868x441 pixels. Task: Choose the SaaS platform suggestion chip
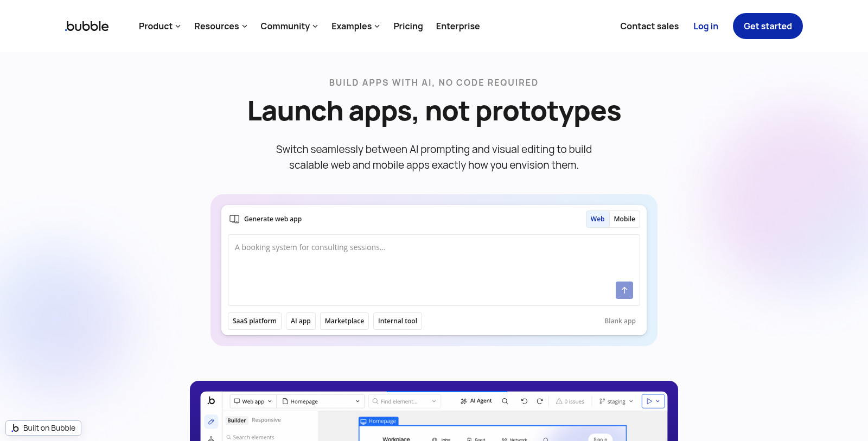[254, 321]
